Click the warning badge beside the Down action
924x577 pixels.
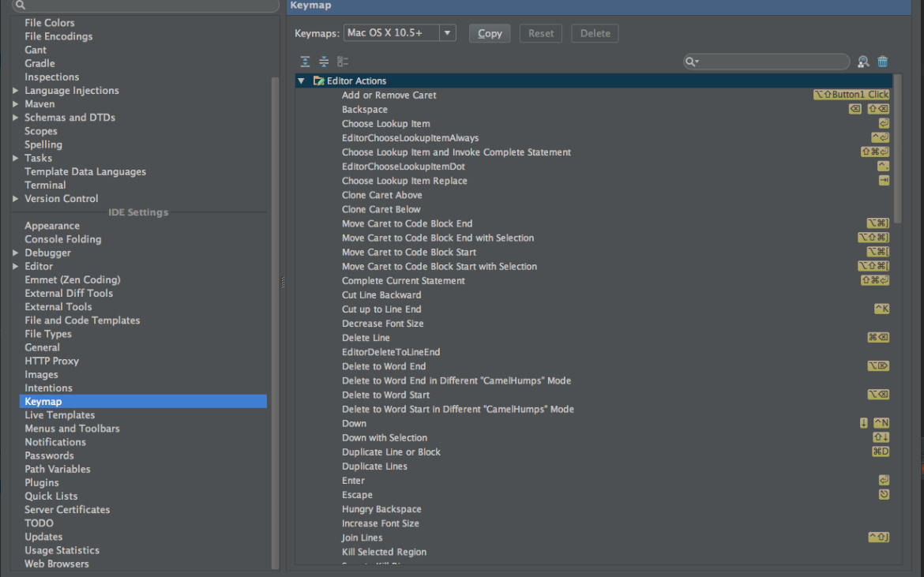click(864, 423)
